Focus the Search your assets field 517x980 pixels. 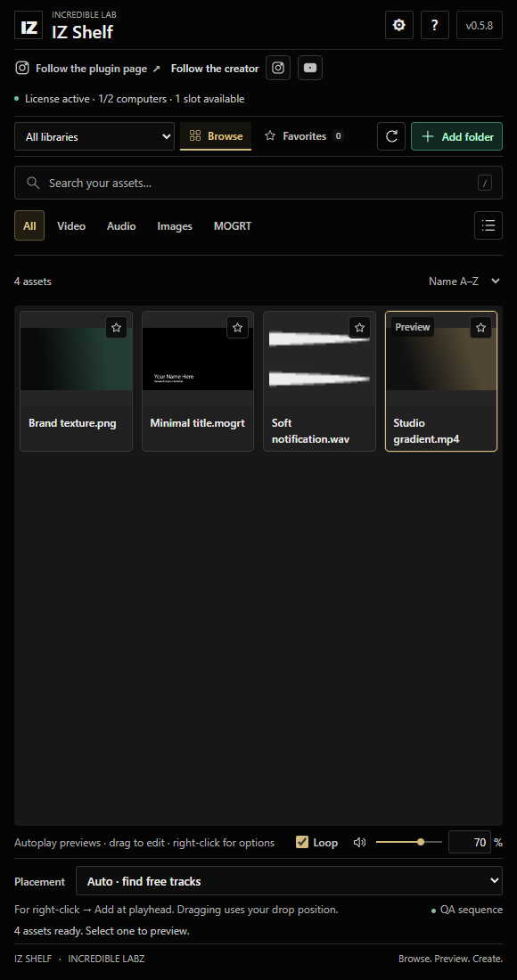(258, 183)
